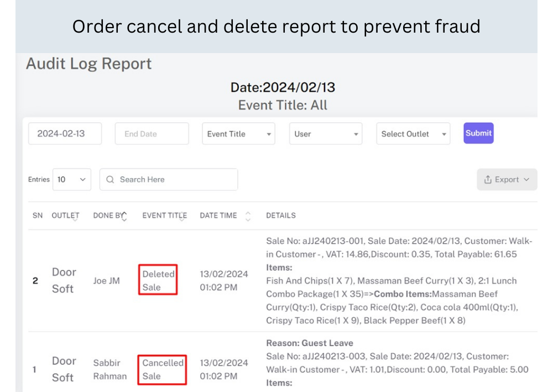
Task: Select the Cancelled Sale event label
Action: (163, 369)
